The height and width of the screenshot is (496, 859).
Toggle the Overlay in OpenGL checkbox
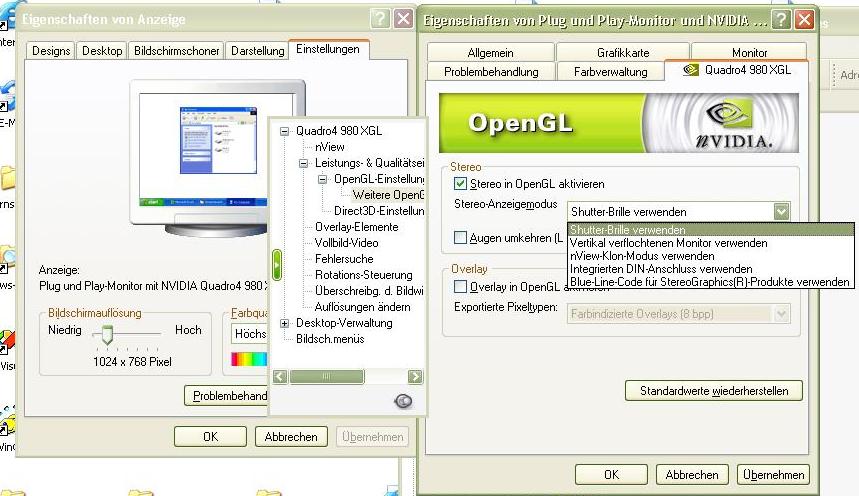tap(460, 287)
